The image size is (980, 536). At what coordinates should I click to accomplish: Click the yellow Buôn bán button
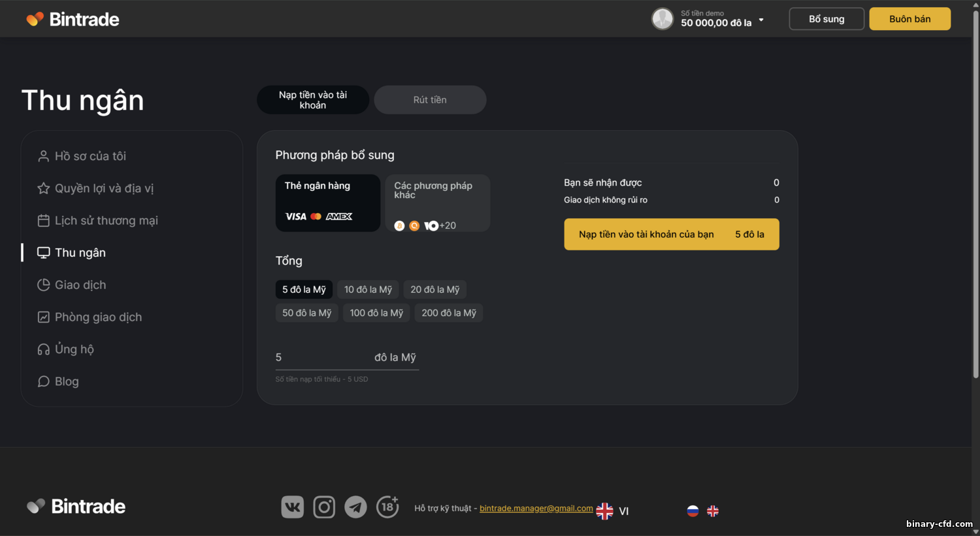pos(909,19)
